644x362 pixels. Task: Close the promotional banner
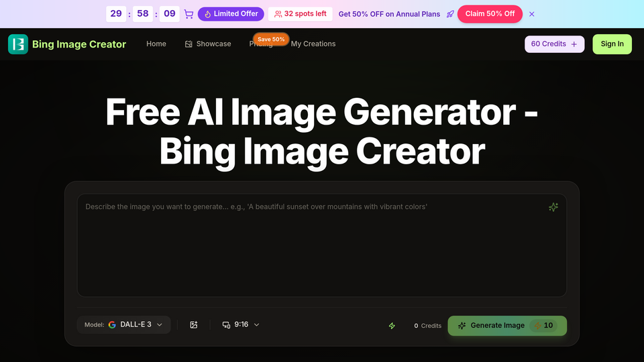(532, 14)
